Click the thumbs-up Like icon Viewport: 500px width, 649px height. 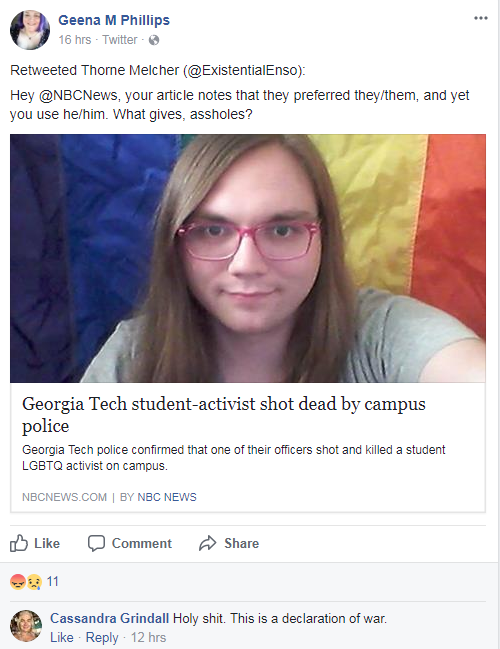[19, 543]
